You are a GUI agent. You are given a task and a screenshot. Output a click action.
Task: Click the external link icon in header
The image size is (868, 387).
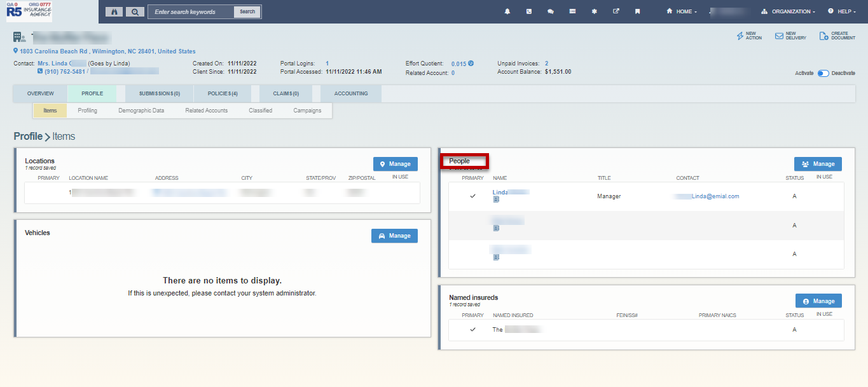click(x=616, y=11)
